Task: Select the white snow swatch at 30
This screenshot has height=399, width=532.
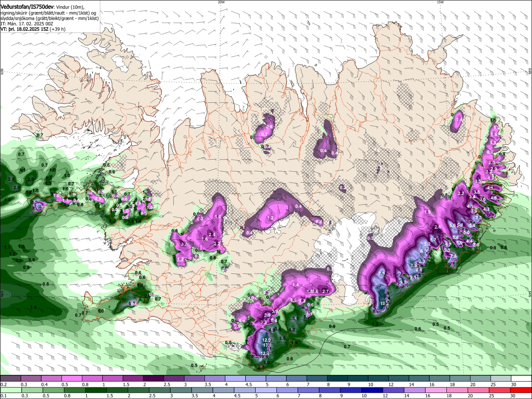Action: [x=522, y=379]
